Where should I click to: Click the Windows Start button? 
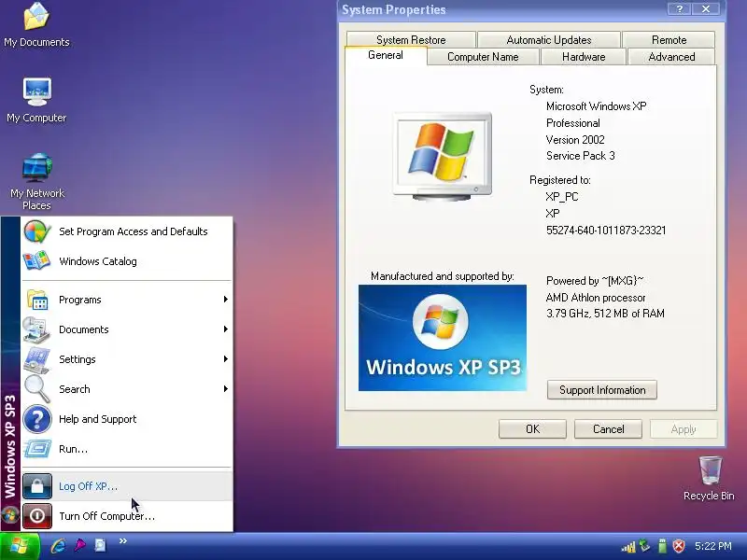[19, 546]
